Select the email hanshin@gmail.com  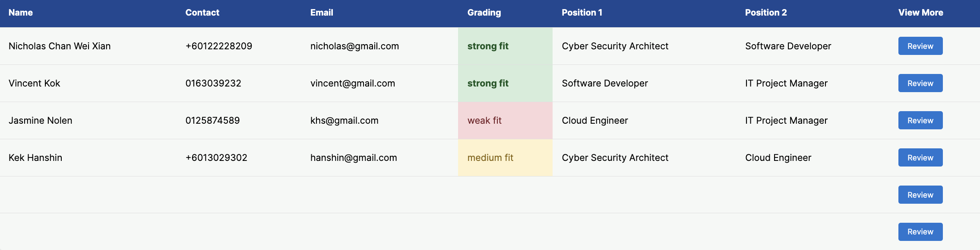click(354, 158)
